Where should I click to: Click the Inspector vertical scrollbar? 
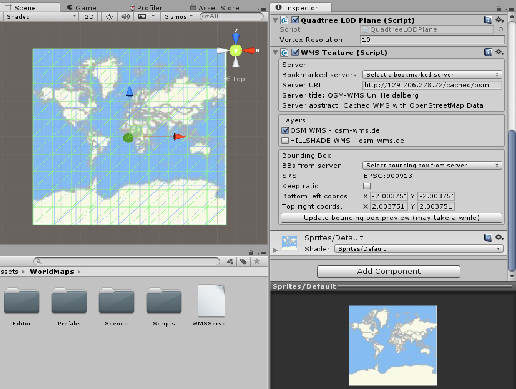tap(512, 200)
